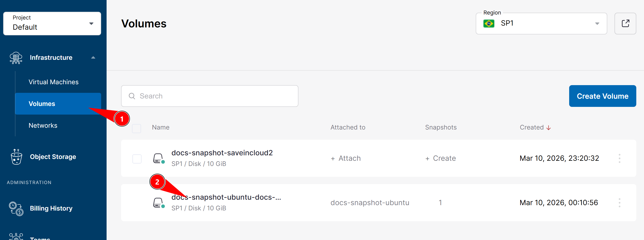Open external link icon next to Region
The width and height of the screenshot is (644, 240).
click(x=625, y=24)
